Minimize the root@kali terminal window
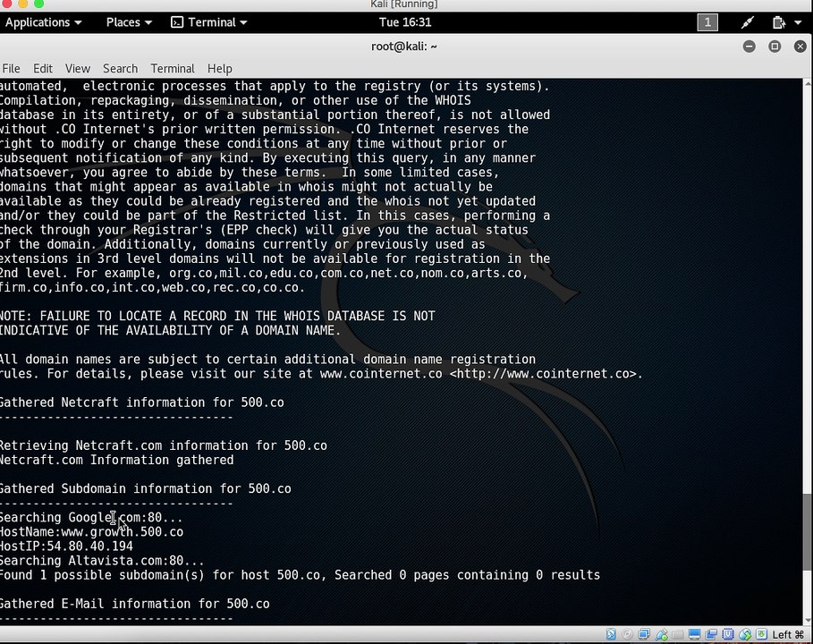This screenshot has width=813, height=644. pos(749,47)
